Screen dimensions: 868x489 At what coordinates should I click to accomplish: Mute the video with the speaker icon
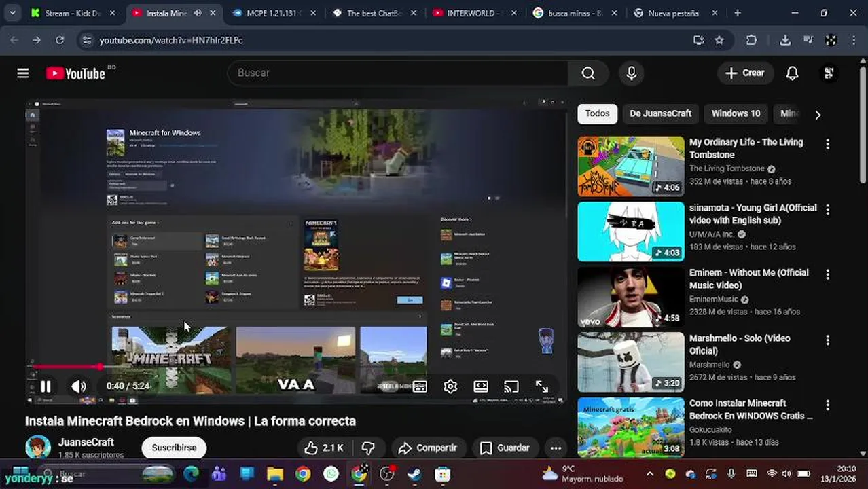[x=79, y=386]
